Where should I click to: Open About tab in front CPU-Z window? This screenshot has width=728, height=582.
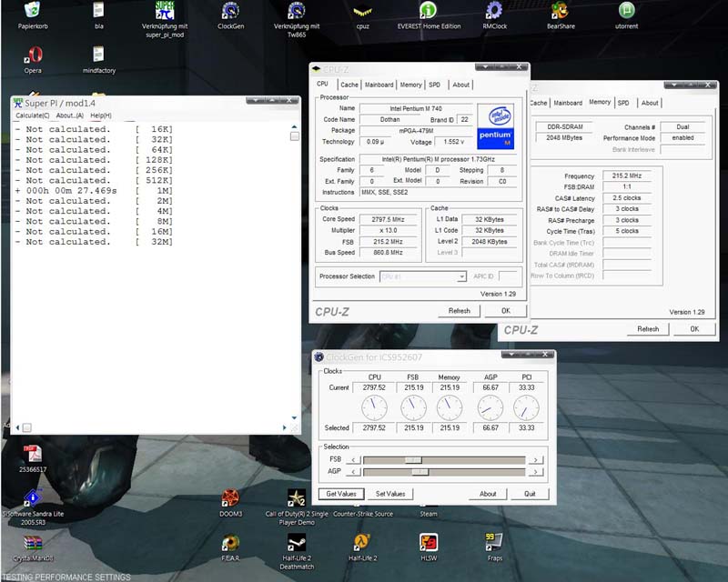tap(461, 85)
